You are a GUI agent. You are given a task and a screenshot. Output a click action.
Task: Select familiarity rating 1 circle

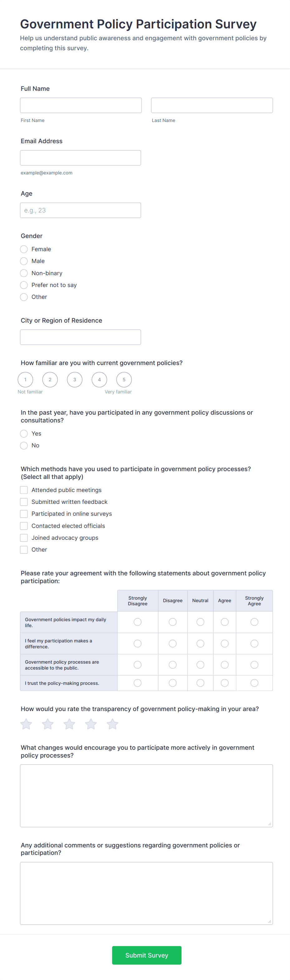[x=26, y=380]
